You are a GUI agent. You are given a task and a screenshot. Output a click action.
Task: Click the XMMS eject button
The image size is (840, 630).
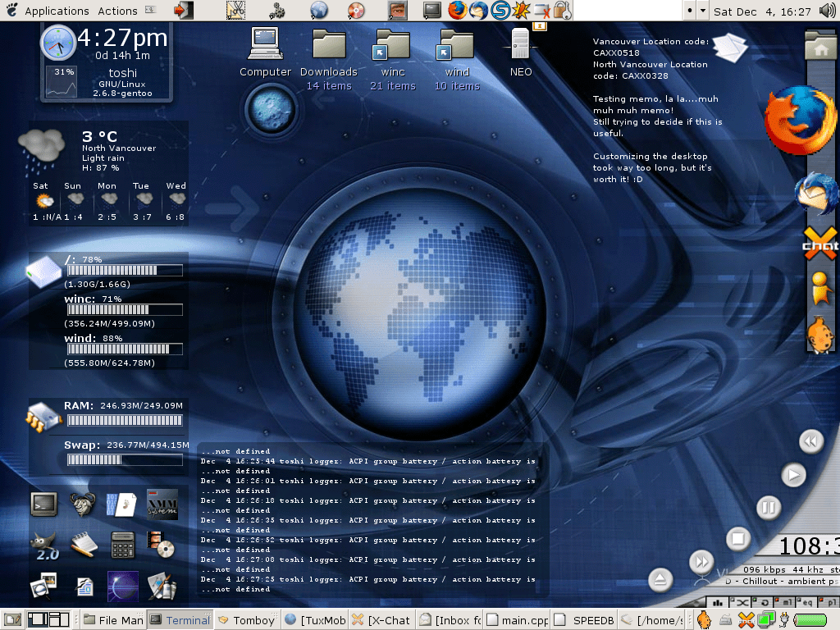[660, 580]
